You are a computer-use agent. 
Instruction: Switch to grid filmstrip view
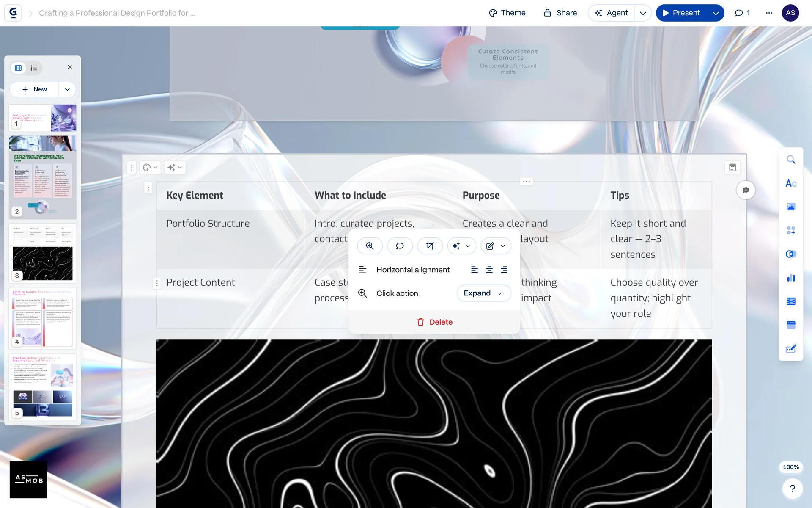pos(18,68)
